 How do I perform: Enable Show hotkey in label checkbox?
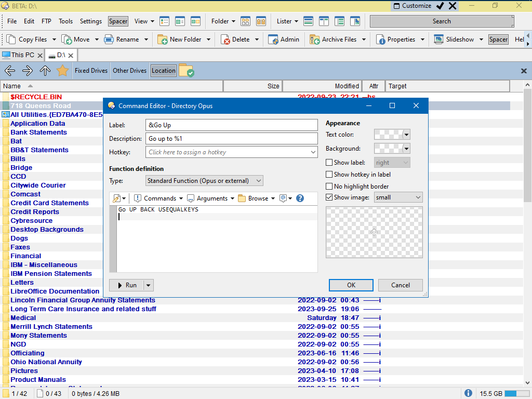click(x=329, y=175)
